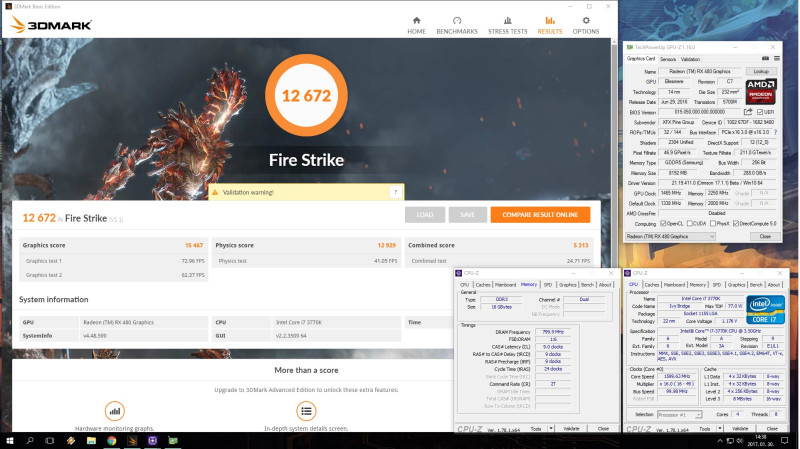The image size is (800, 449).
Task: Click the GPU-Z screenshot camera icon
Action: [x=765, y=59]
